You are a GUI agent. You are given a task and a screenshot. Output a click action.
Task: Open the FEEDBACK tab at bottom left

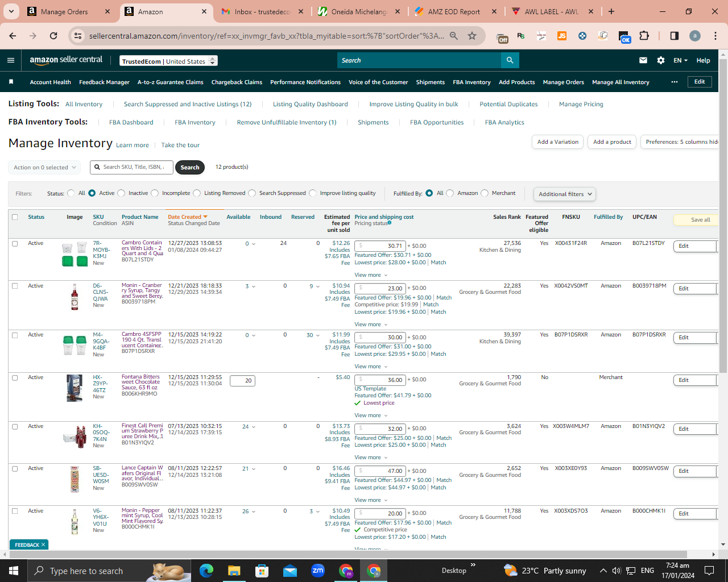[29, 544]
